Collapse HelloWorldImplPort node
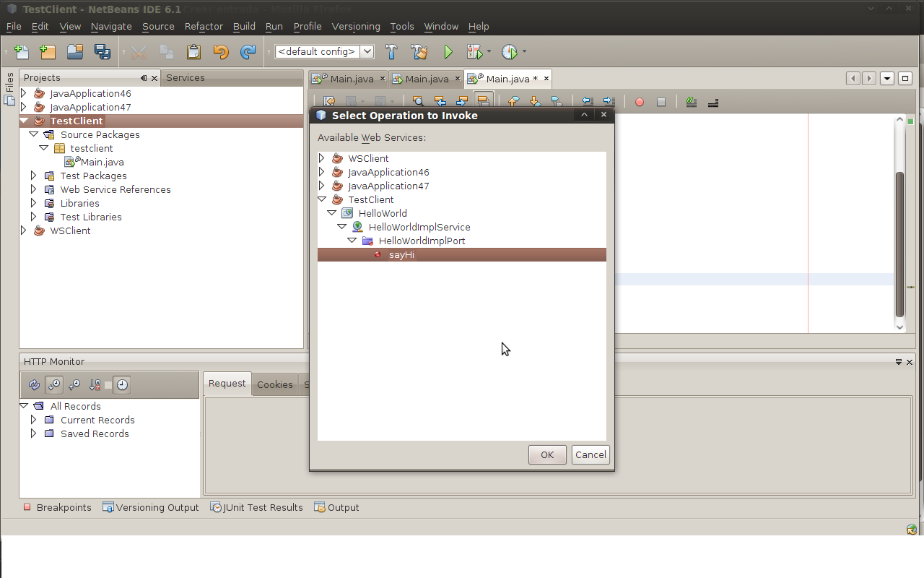The image size is (924, 578). coord(352,241)
